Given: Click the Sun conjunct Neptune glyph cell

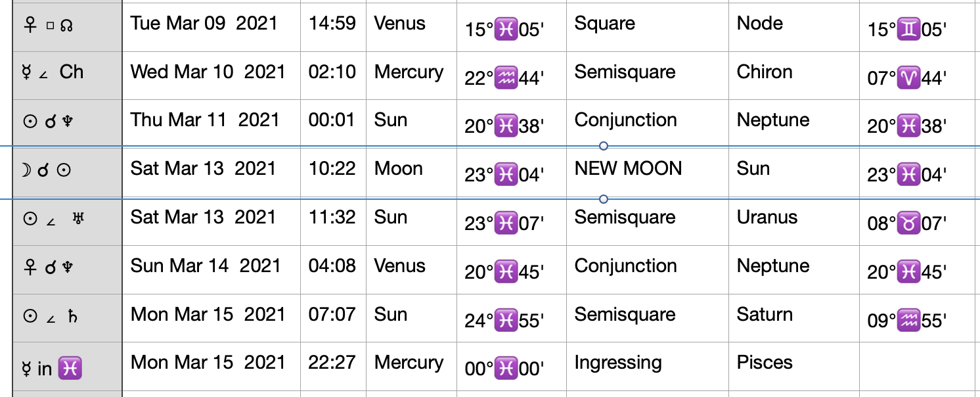Looking at the screenshot, I should coord(68,122).
